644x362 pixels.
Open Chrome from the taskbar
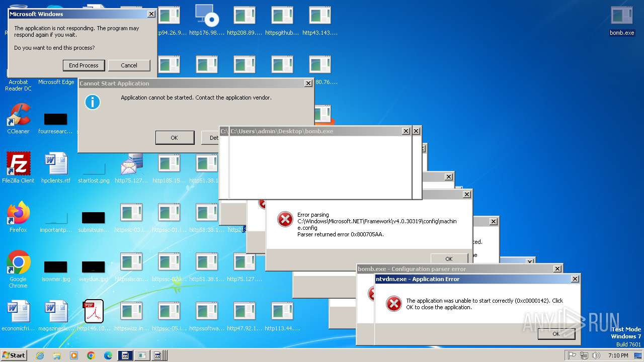pos(91,355)
